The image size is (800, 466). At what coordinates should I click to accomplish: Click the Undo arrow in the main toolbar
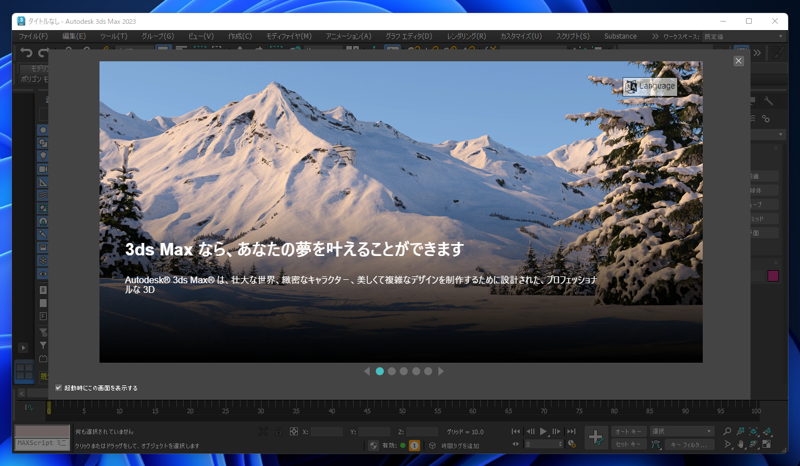26,52
